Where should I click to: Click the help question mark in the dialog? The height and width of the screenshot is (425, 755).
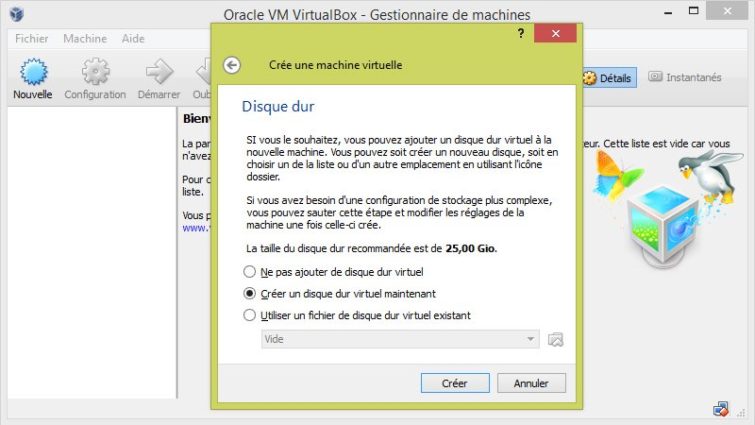521,33
